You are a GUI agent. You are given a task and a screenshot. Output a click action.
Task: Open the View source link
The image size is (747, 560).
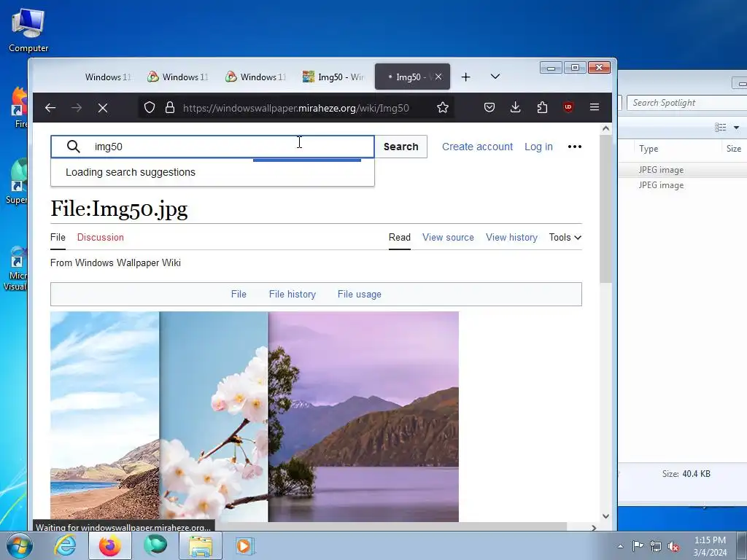pos(448,237)
